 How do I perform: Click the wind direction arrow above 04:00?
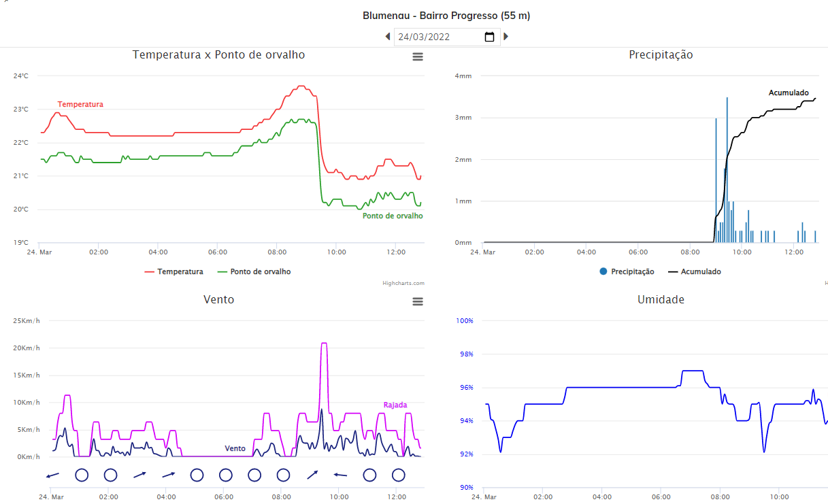click(168, 475)
